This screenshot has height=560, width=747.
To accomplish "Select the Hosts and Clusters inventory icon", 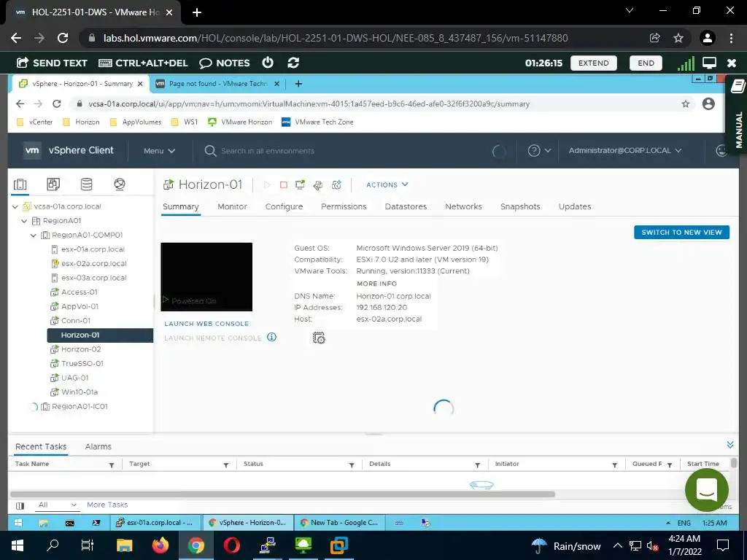I will (20, 184).
